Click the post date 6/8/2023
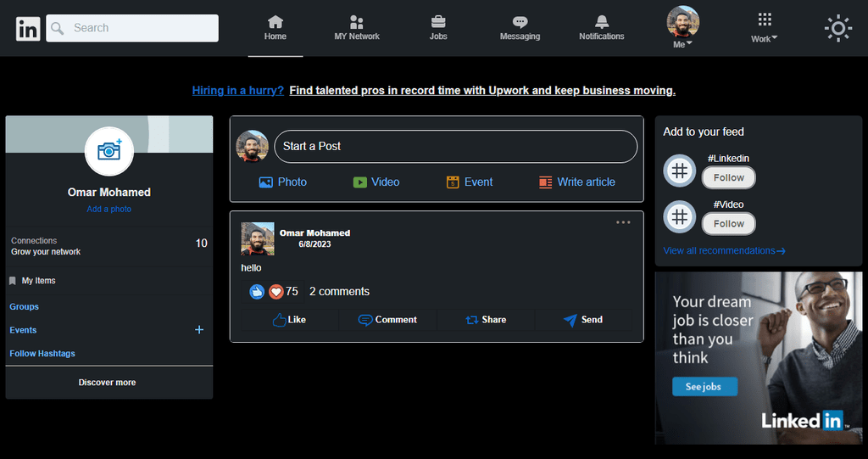Screen dimensions: 868x459 [x=314, y=243]
